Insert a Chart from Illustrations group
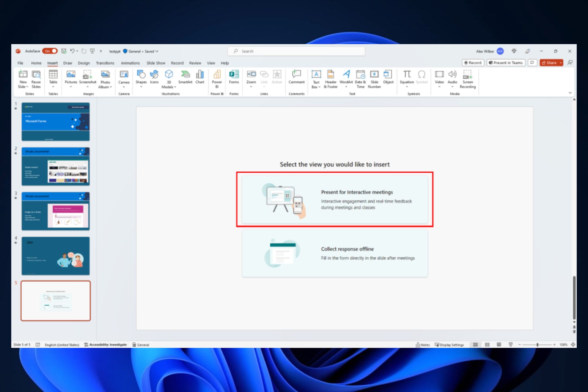This screenshot has height=392, width=588. click(x=200, y=75)
